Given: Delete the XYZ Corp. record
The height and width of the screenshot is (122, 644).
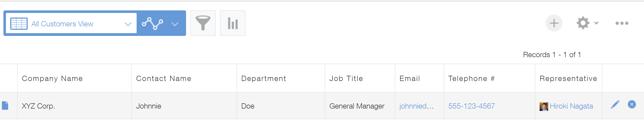Looking at the screenshot, I should click(x=631, y=104).
